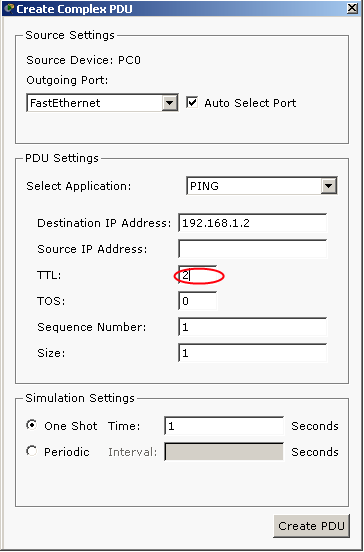Click the PING application combo box
The height and width of the screenshot is (552, 364).
click(262, 186)
